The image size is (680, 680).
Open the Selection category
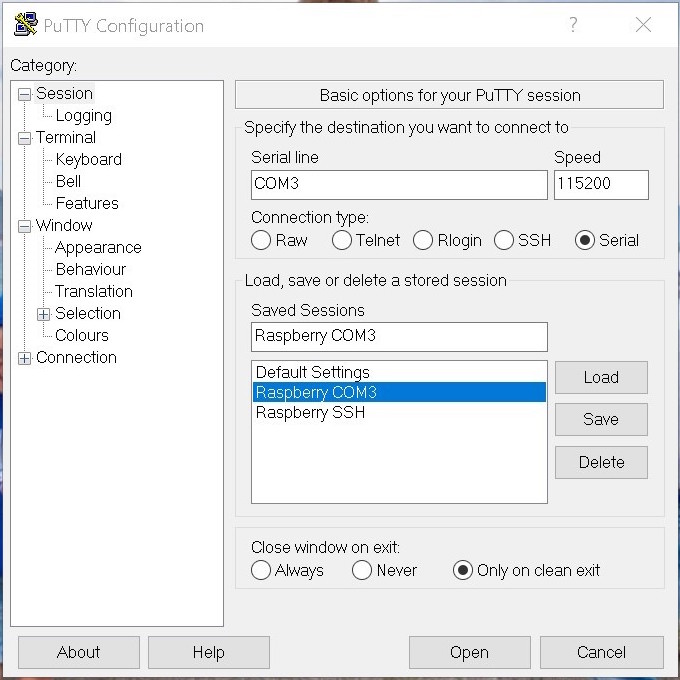88,313
